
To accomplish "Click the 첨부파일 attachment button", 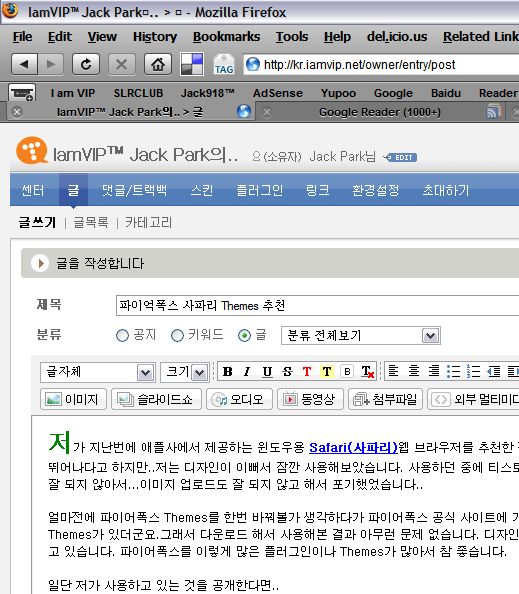I will pyautogui.click(x=385, y=399).
